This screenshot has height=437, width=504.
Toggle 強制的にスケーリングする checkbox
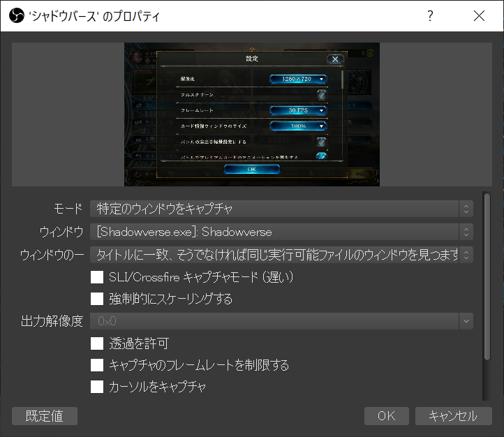pos(97,299)
